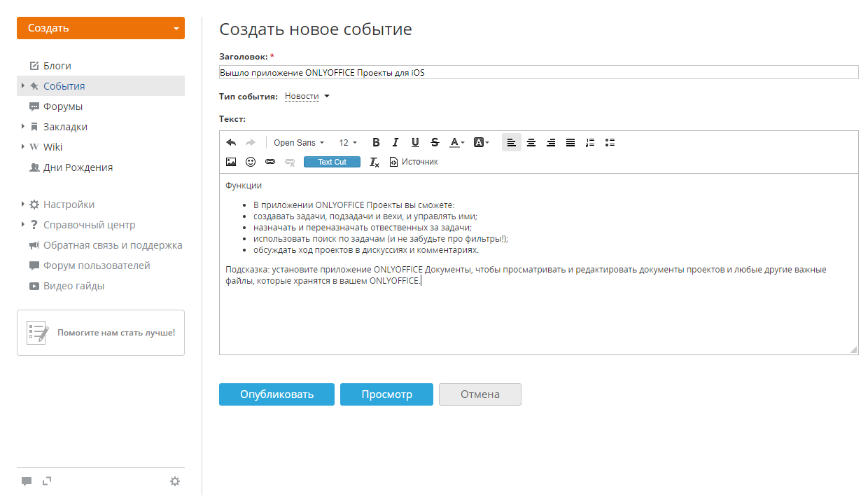Image resolution: width=868 pixels, height=496 pixels.
Task: Insert a smiley emoticon
Action: coord(251,162)
